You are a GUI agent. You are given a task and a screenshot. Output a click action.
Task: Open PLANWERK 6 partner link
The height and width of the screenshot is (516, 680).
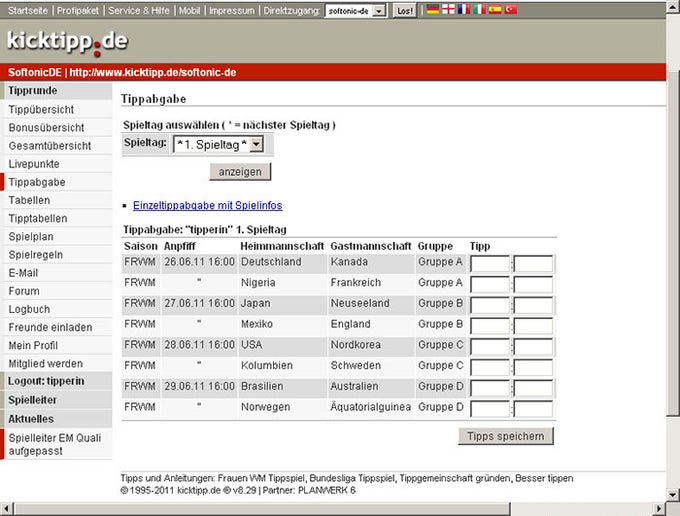tap(327, 490)
